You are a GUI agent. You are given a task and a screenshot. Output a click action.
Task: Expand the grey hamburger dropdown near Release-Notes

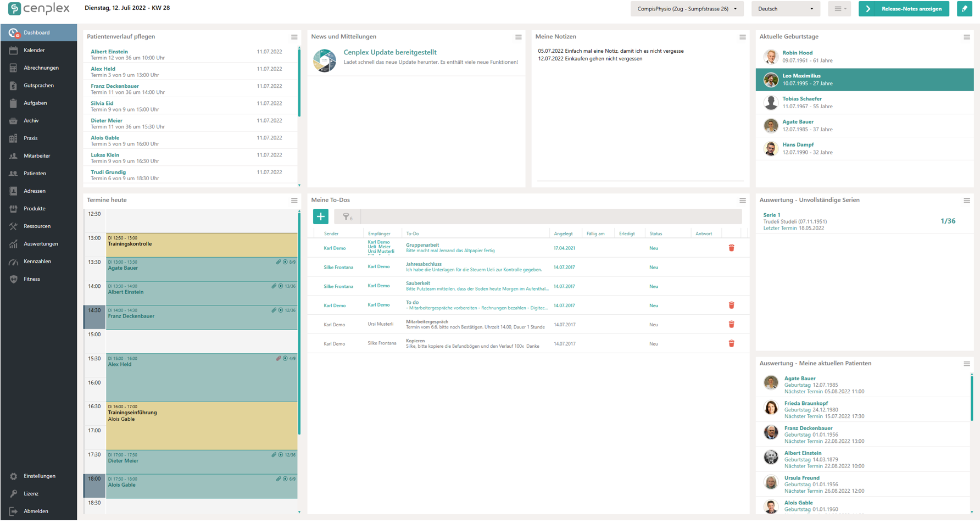839,9
